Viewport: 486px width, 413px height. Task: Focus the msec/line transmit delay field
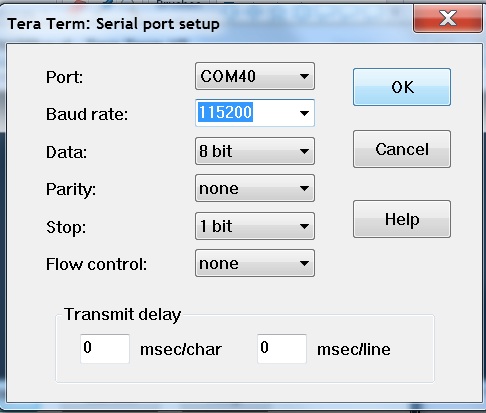[282, 349]
